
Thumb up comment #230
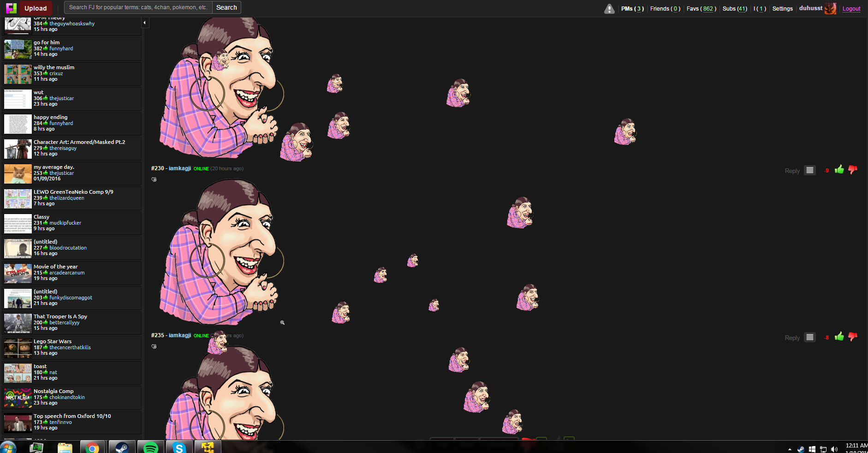click(x=839, y=170)
